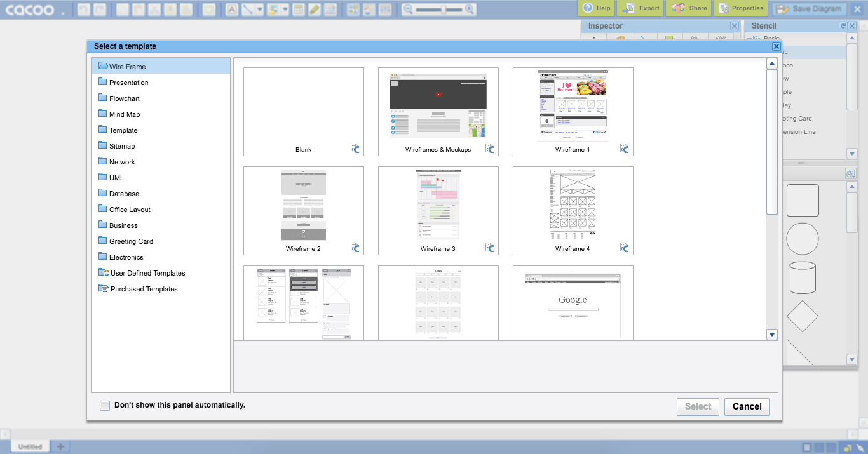Click the Share button
Image resolution: width=868 pixels, height=454 pixels.
(689, 8)
